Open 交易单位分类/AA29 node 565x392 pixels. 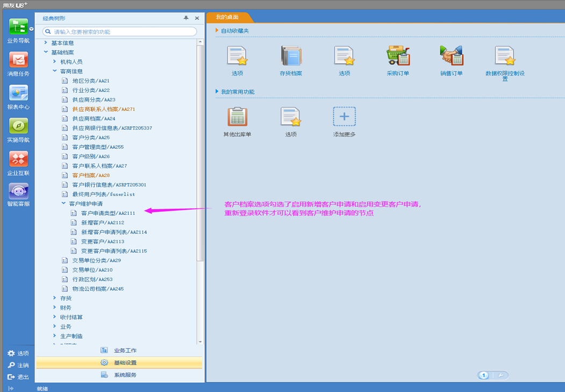97,260
